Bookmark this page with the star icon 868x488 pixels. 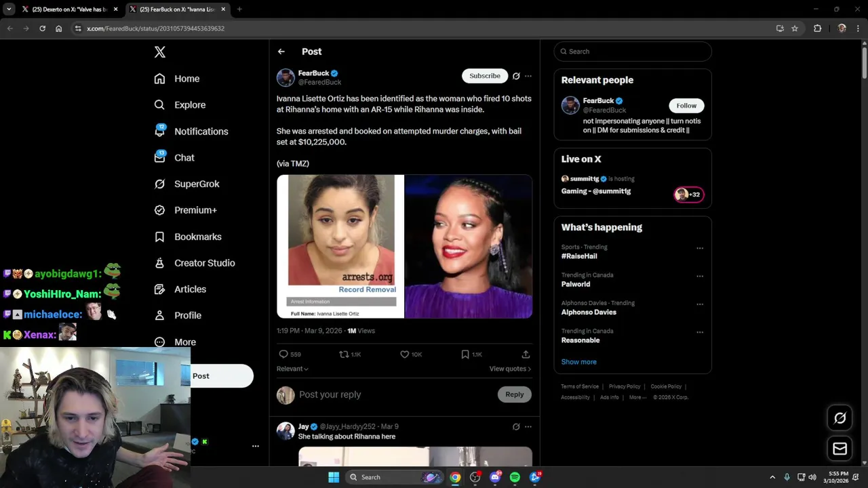tap(795, 28)
